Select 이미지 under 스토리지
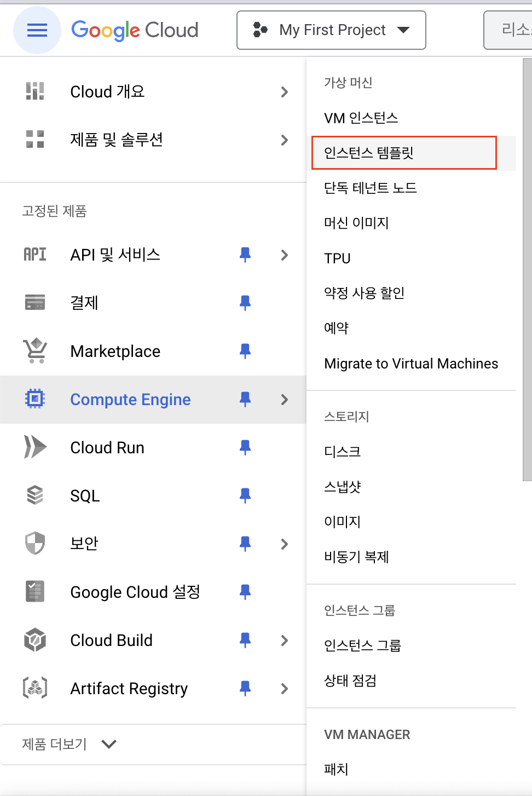The height and width of the screenshot is (796, 532). click(x=342, y=522)
